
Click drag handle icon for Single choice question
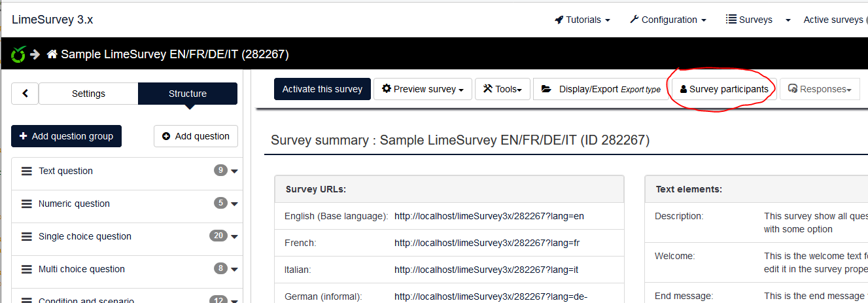click(27, 236)
